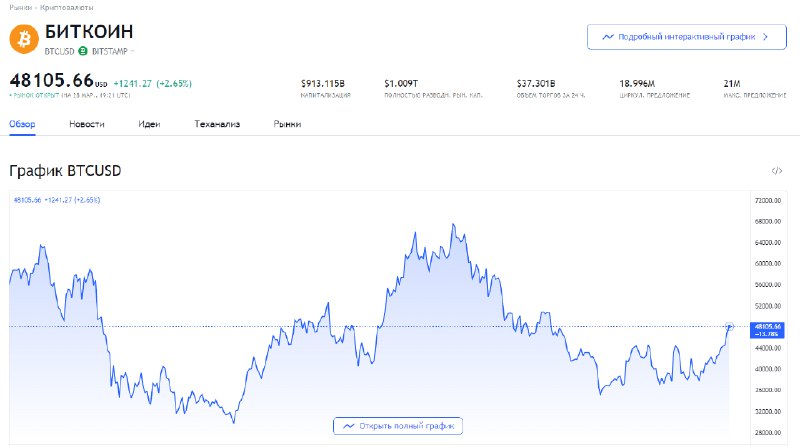Viewport: 800px width, 446px height.
Task: Click the embed code icon beside the chart title
Action: (x=777, y=170)
